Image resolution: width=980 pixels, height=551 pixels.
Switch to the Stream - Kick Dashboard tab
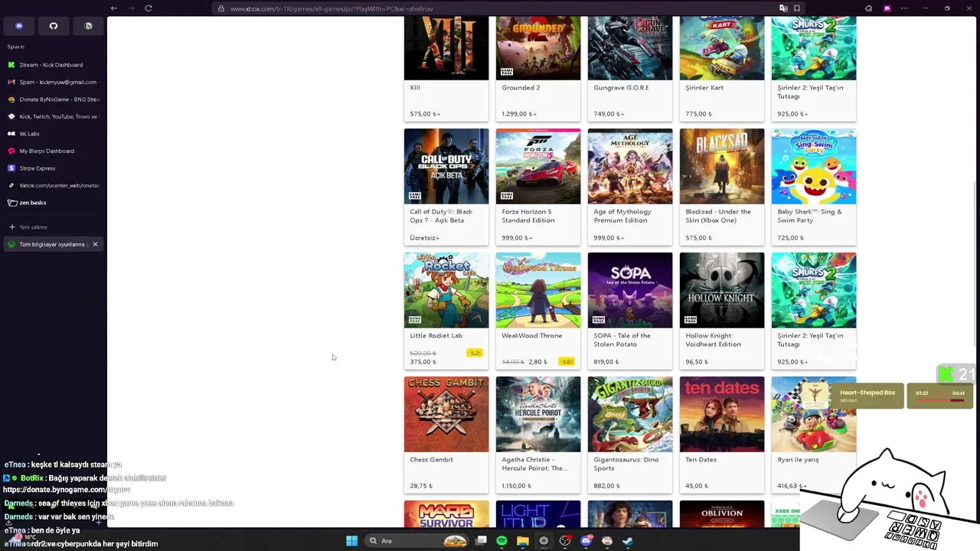pos(53,65)
